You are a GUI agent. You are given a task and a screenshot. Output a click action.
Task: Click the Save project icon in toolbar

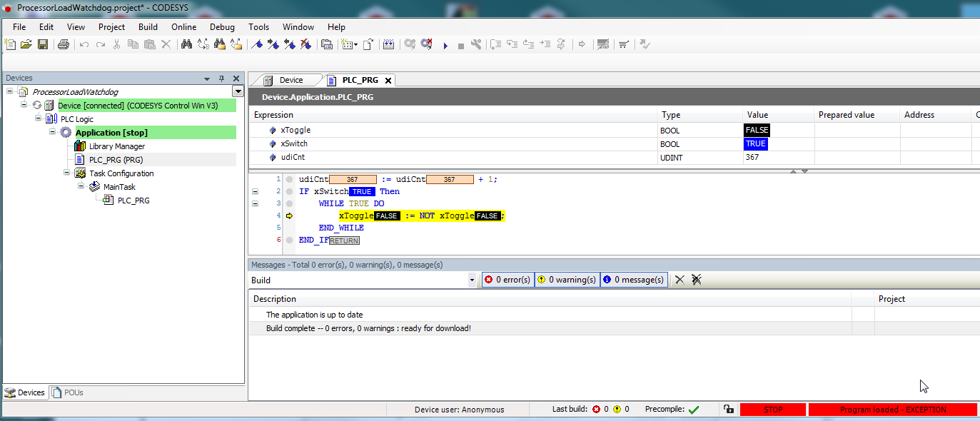point(43,44)
